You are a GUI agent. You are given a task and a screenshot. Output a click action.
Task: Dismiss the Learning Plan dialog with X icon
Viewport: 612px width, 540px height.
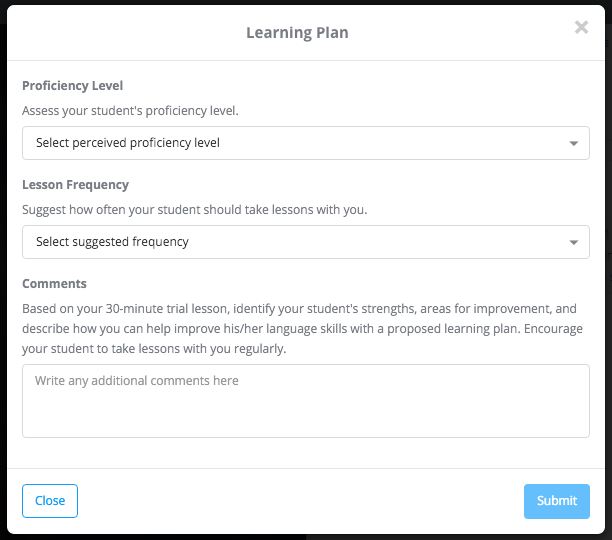pyautogui.click(x=581, y=27)
